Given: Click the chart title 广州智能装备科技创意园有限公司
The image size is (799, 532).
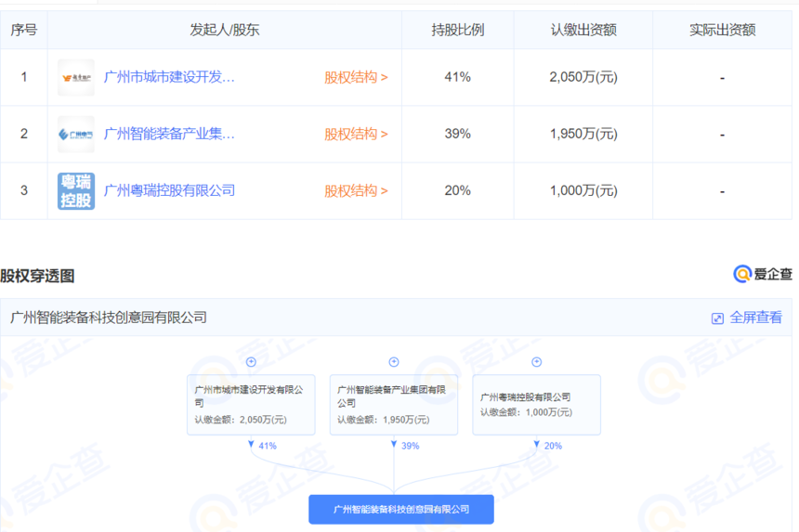Looking at the screenshot, I should click(x=109, y=318).
